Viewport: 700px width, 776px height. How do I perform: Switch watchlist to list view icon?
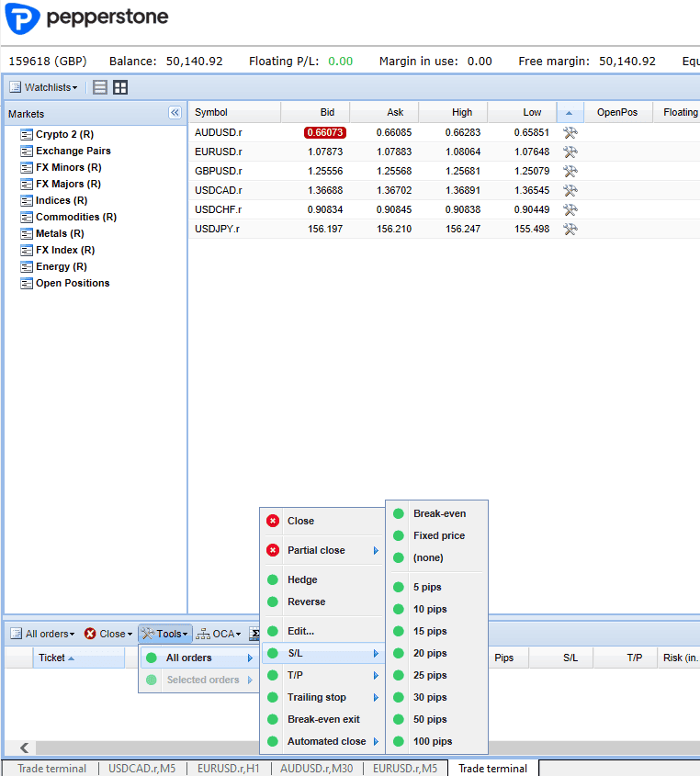click(100, 87)
